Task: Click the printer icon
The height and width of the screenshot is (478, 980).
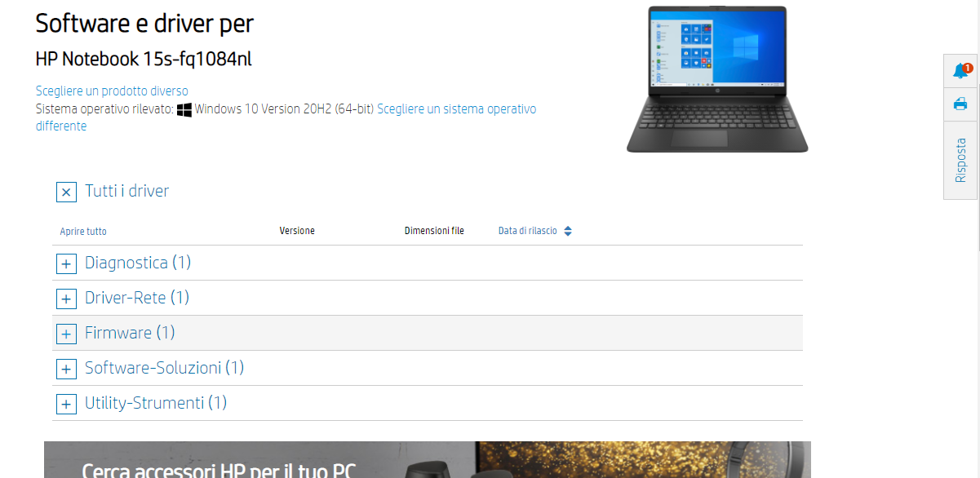Action: tap(960, 104)
